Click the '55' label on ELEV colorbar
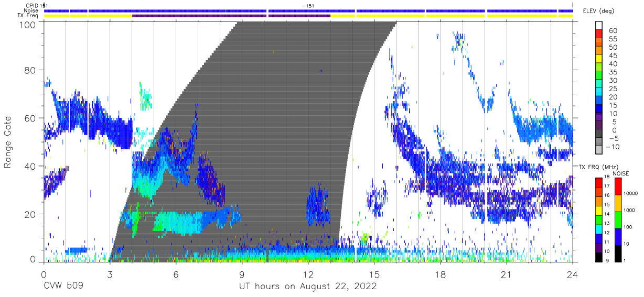Viewport: 644px width, 297px height. coord(613,39)
